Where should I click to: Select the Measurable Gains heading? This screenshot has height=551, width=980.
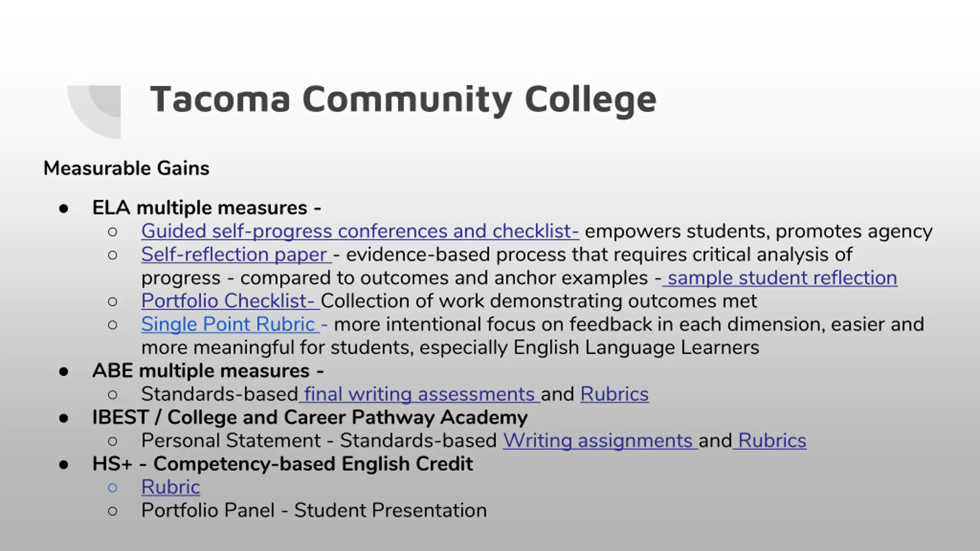click(x=126, y=168)
